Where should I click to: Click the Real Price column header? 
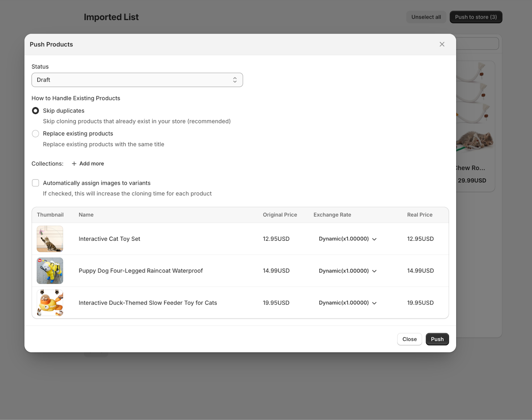click(x=420, y=215)
